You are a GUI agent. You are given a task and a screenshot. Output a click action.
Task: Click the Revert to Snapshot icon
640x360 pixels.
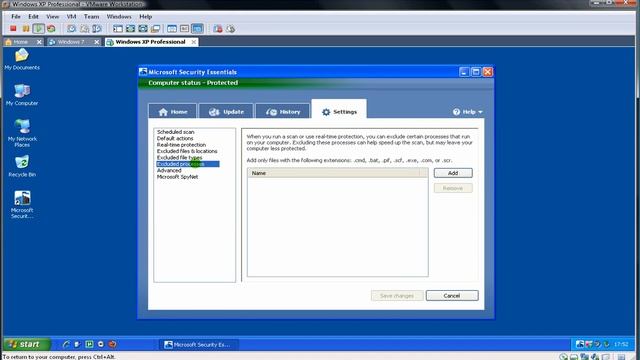click(84, 29)
